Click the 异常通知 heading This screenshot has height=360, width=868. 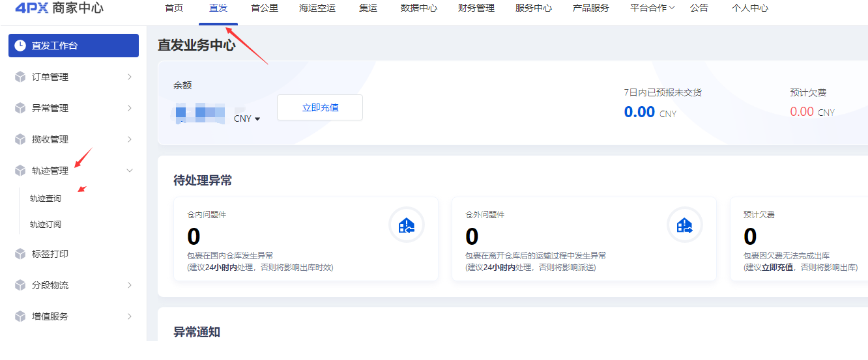(x=197, y=332)
